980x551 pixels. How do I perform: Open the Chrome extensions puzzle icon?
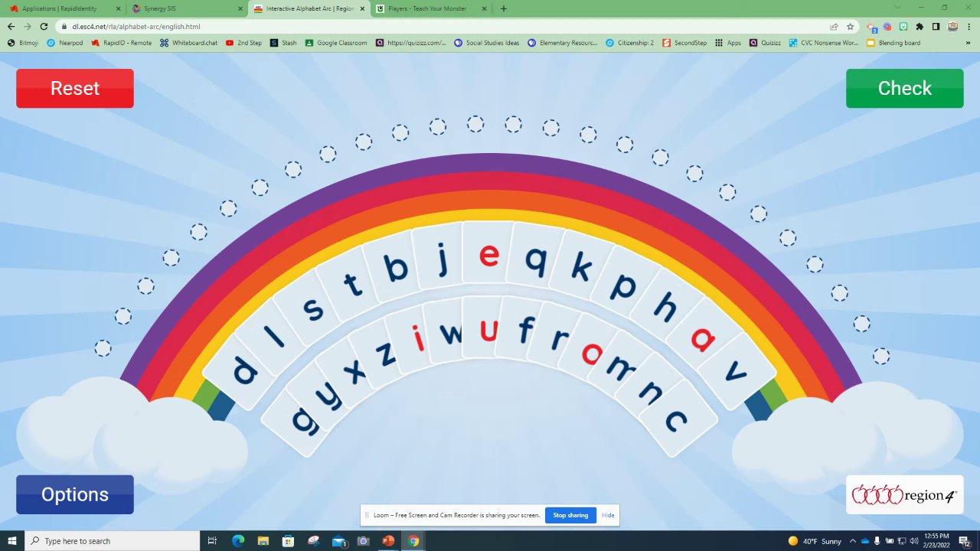(920, 26)
